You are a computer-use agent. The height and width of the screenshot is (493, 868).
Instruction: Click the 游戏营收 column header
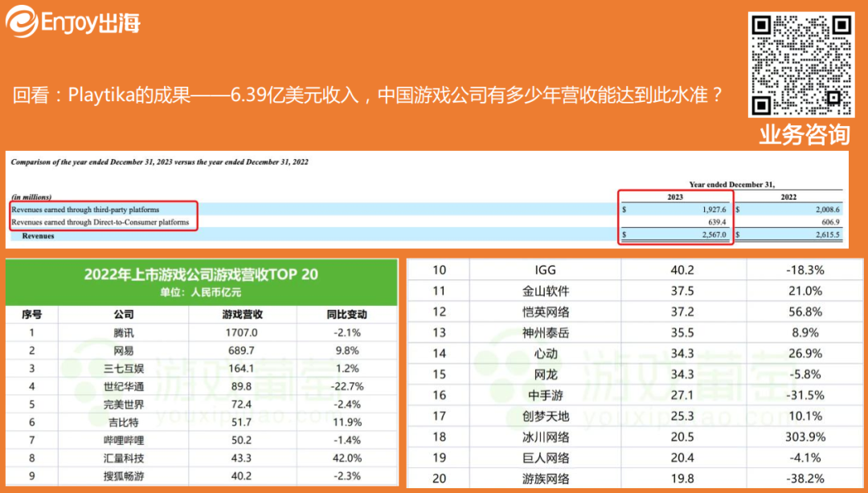[242, 315]
